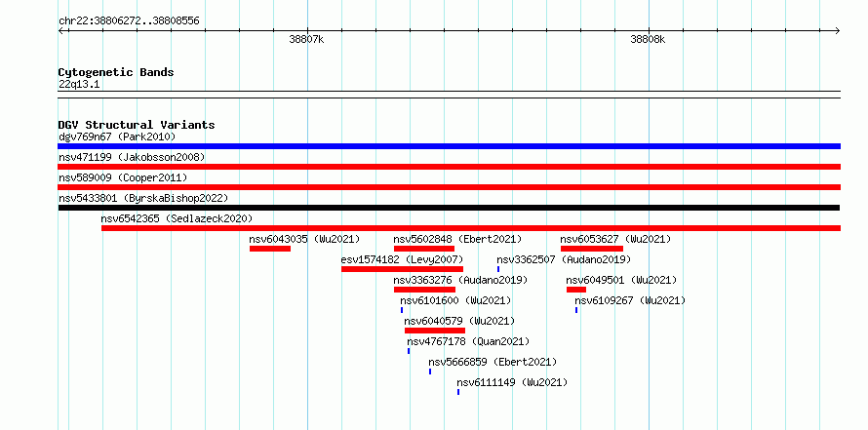The width and height of the screenshot is (868, 430).
Task: Click the left arrowhead of the ruler
Action: coord(60,31)
